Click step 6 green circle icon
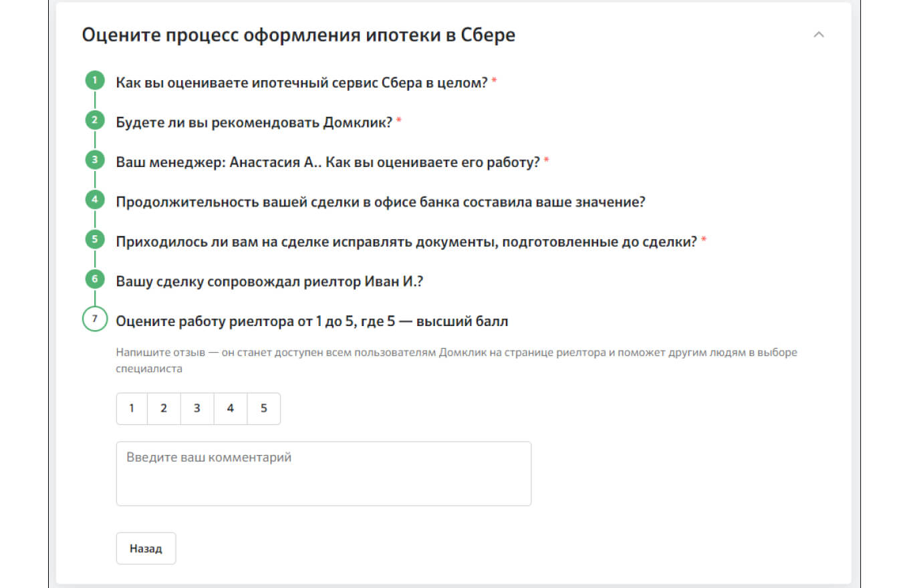The width and height of the screenshot is (909, 588). (95, 279)
